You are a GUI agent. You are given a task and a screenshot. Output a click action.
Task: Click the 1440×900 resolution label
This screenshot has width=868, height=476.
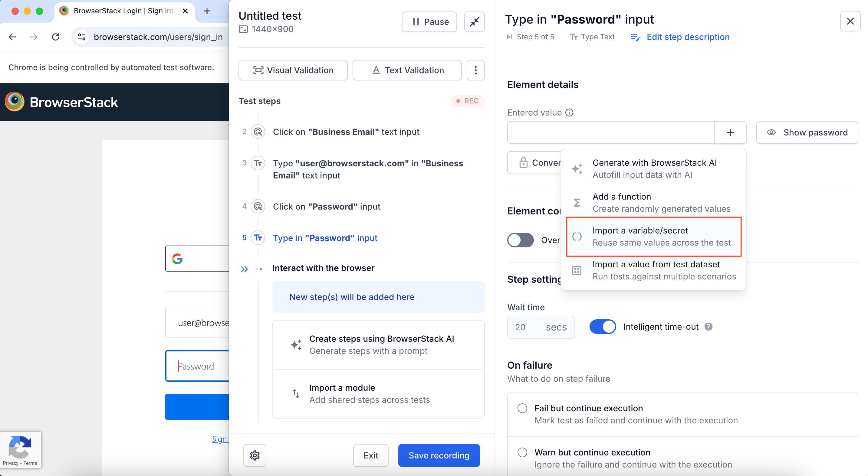[266, 29]
